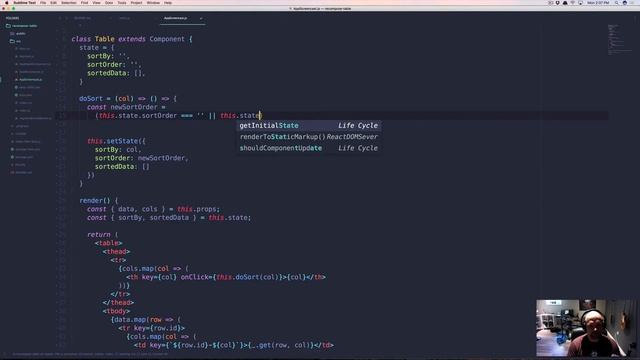
Task: Switch to the second editor tab
Action: click(124, 18)
